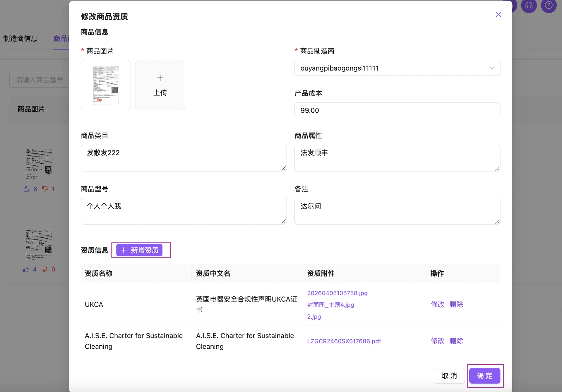Expand the 商品制造商 dropdown
Screen dimensions: 562x392
pos(397,68)
